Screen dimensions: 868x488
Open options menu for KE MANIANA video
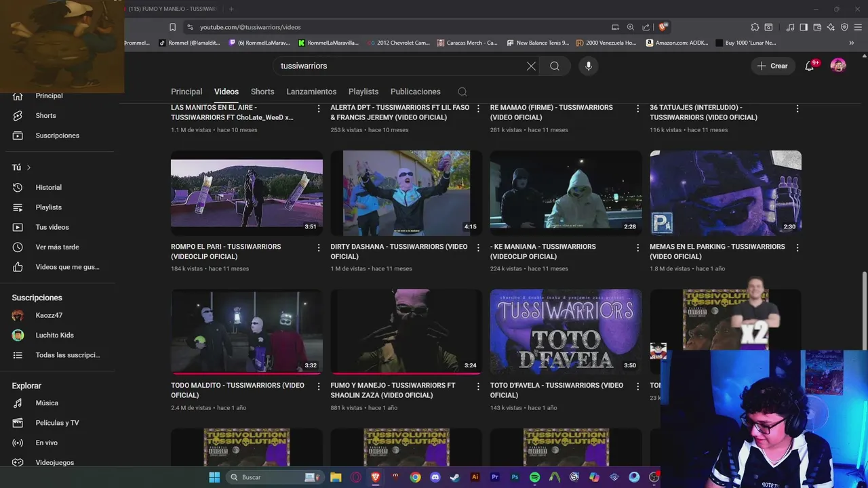637,248
